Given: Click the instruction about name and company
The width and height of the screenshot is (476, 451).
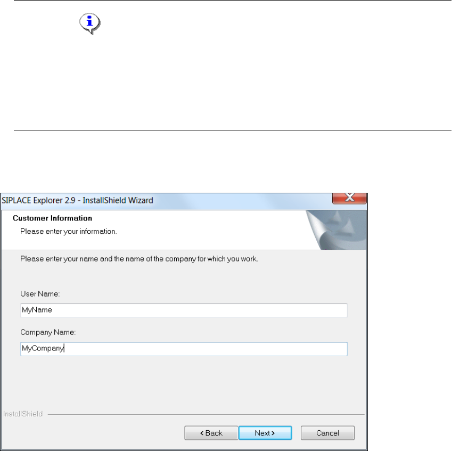Looking at the screenshot, I should point(139,259).
